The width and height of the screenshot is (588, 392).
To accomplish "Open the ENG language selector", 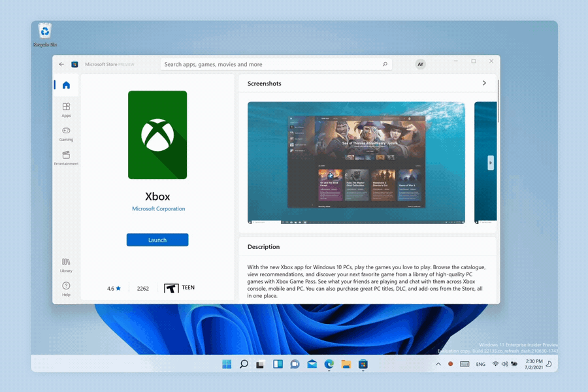I will click(480, 365).
